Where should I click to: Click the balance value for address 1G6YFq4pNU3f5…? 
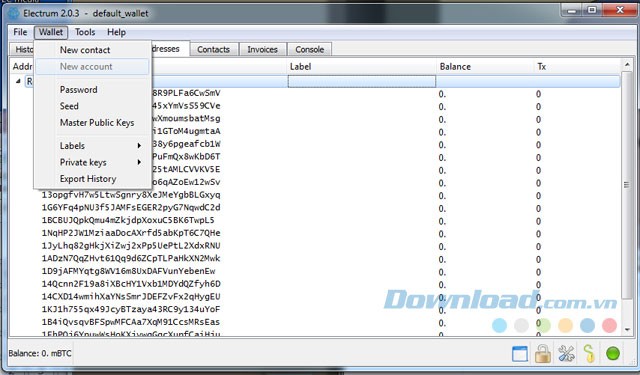pos(442,208)
